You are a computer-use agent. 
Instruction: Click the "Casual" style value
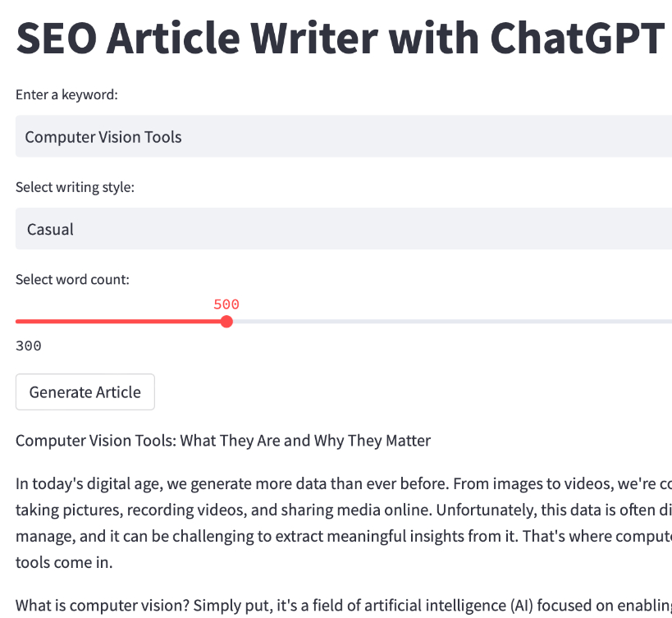(50, 229)
